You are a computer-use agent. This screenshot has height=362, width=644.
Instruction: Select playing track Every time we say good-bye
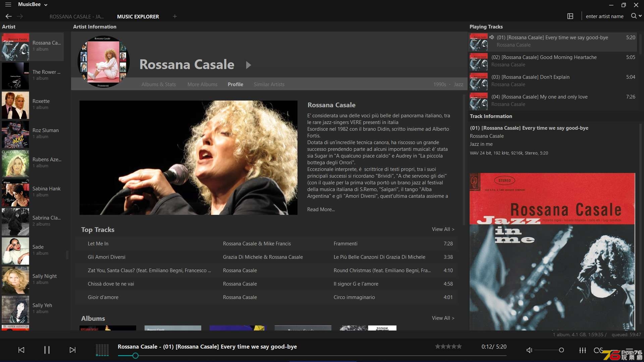point(553,42)
